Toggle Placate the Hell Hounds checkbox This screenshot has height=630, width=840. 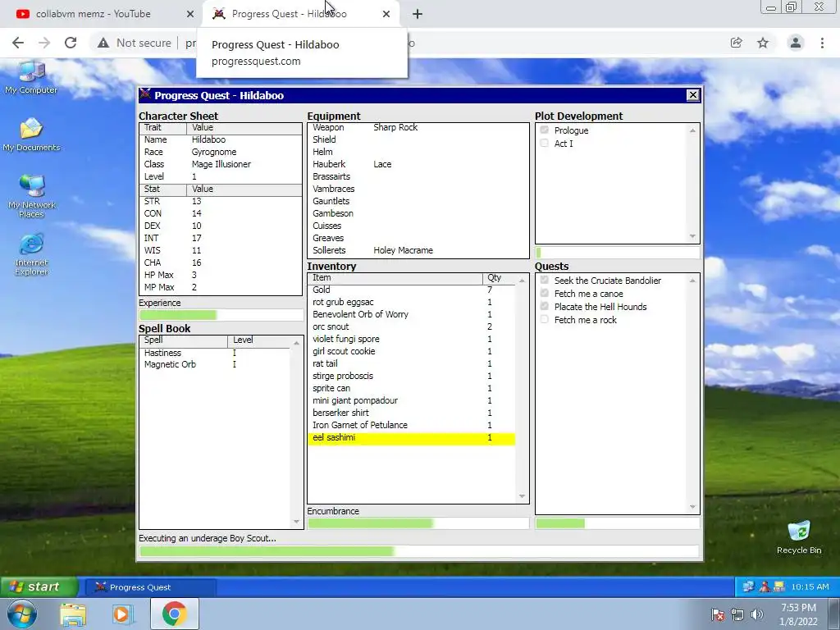[545, 307]
